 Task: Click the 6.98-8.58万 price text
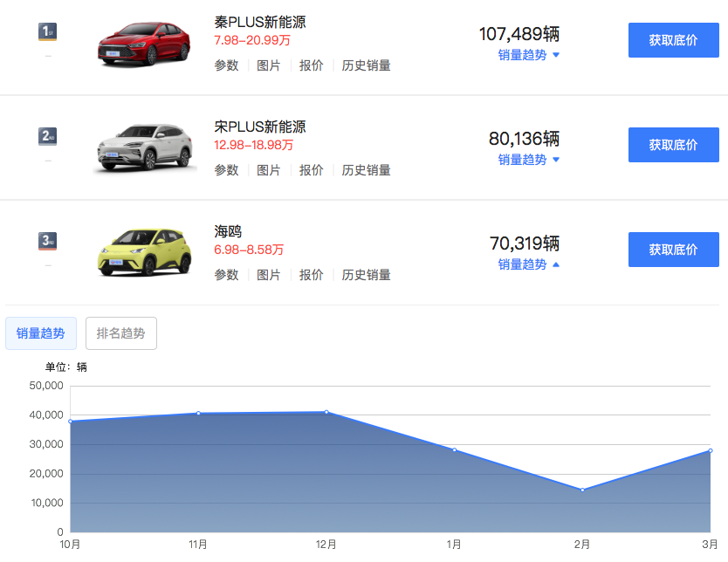pyautogui.click(x=249, y=250)
